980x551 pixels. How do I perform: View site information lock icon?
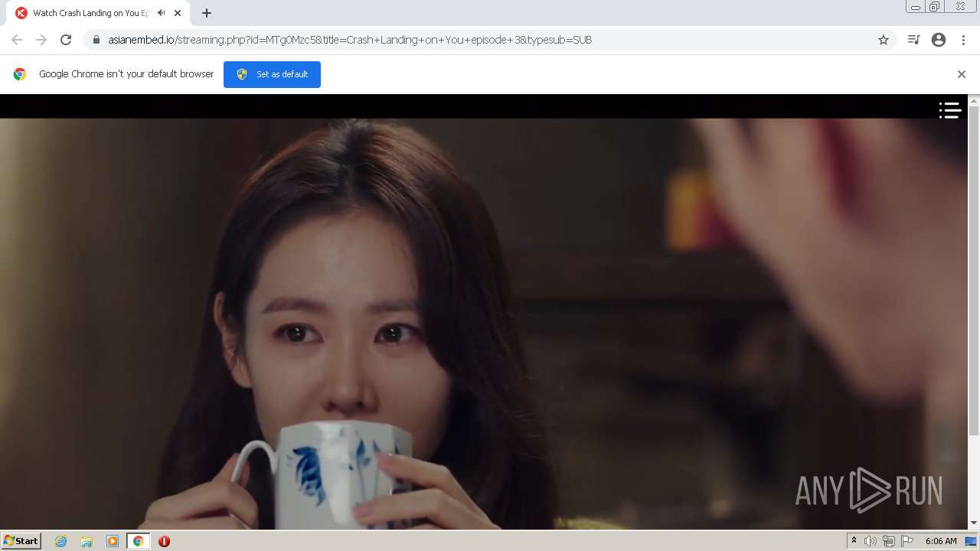96,40
